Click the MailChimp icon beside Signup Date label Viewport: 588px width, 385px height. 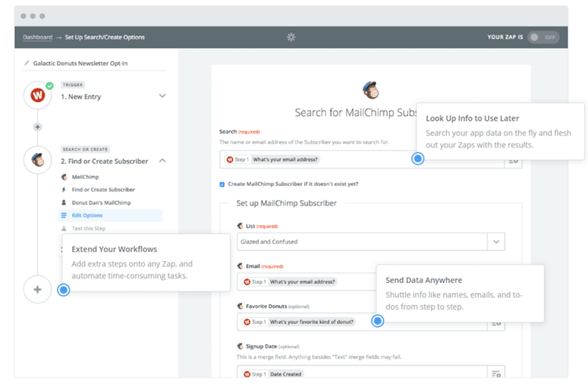pos(240,347)
